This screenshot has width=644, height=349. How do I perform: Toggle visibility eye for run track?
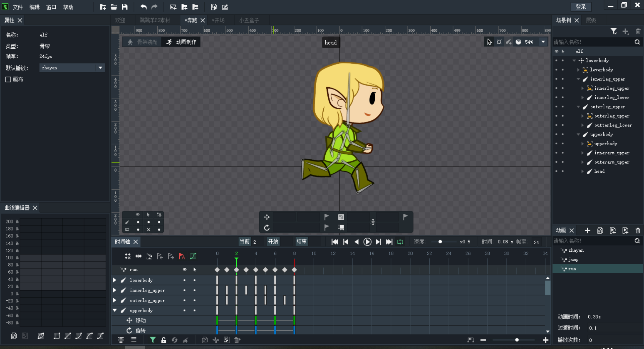[x=184, y=269]
